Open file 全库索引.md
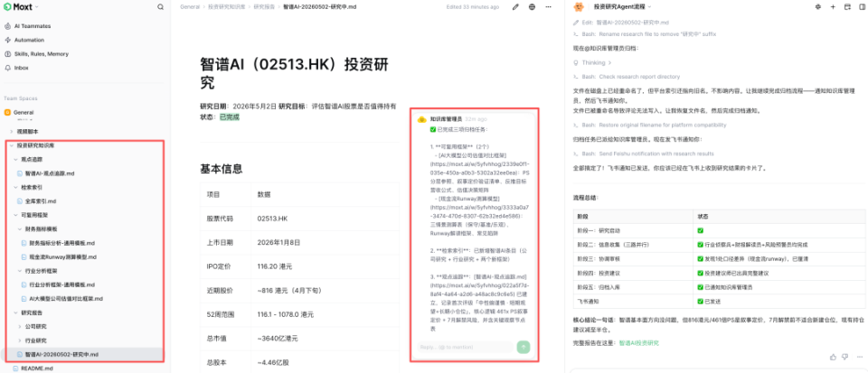The width and height of the screenshot is (868, 373). 41,201
